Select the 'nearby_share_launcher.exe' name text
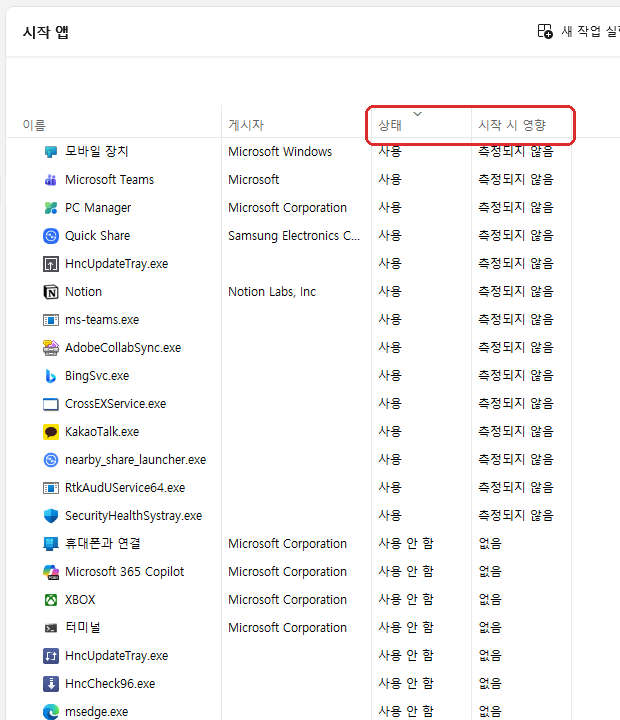Image resolution: width=620 pixels, height=720 pixels. tap(135, 460)
